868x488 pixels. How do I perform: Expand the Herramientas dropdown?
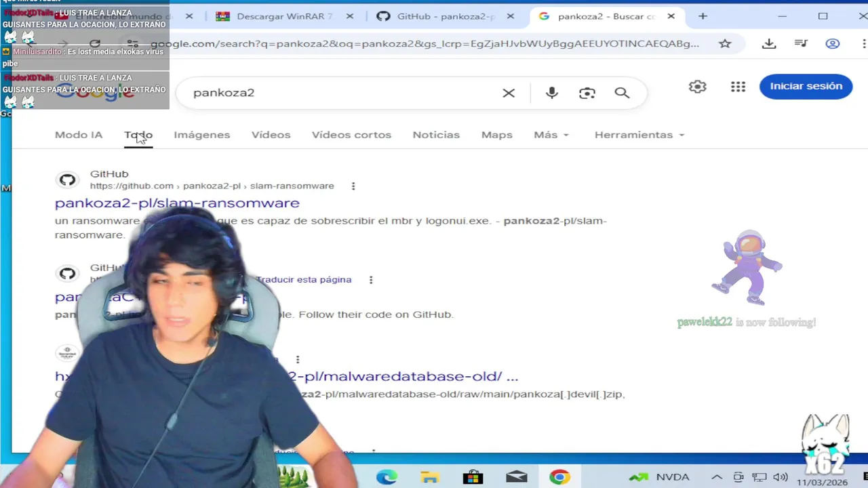click(x=639, y=135)
